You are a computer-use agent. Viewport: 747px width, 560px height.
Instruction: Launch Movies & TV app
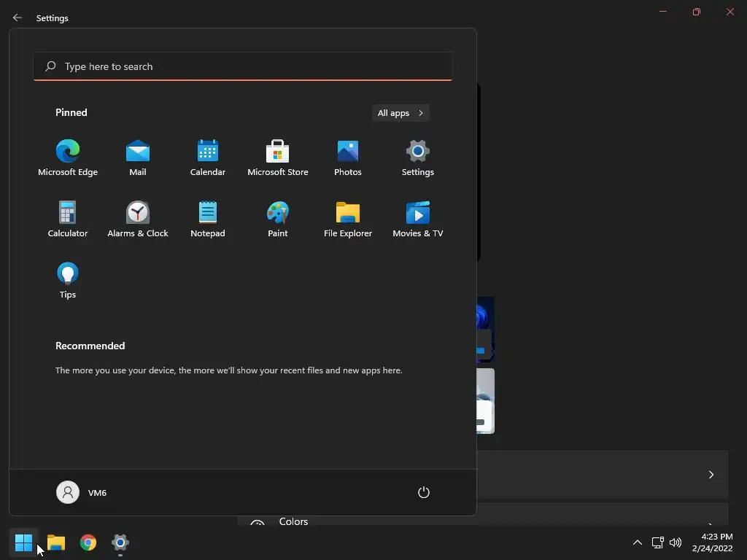click(418, 219)
